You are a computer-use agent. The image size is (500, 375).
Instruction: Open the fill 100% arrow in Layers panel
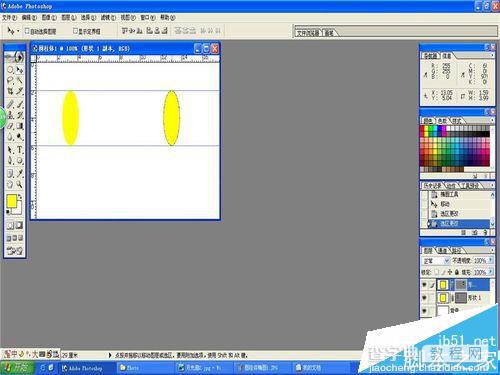[x=490, y=272]
